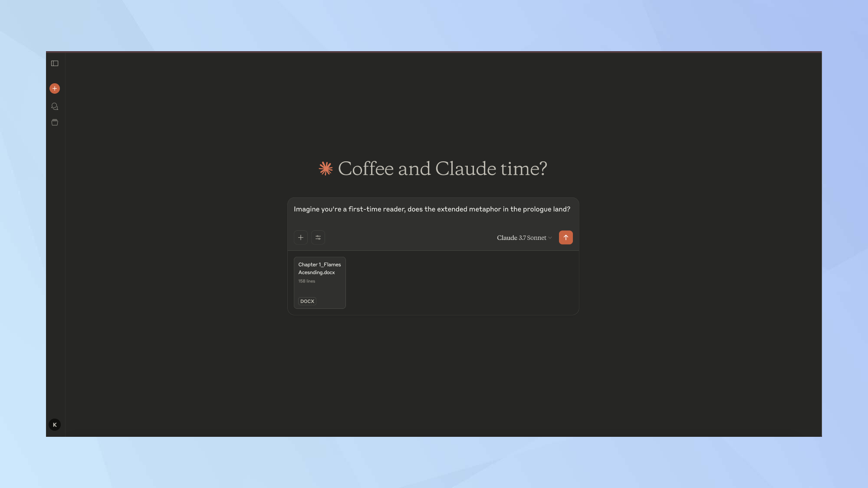Expand the chevron beside model name
Viewport: 868px width, 488px height.
click(x=550, y=238)
